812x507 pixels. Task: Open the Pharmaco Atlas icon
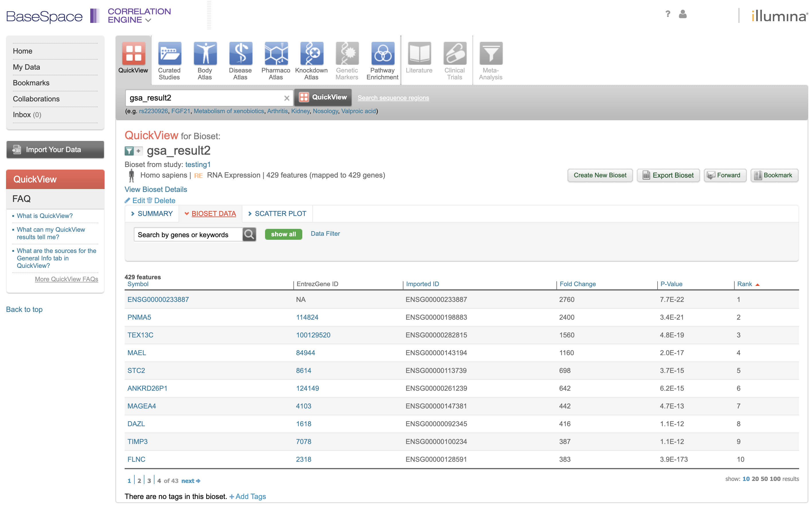tap(276, 54)
